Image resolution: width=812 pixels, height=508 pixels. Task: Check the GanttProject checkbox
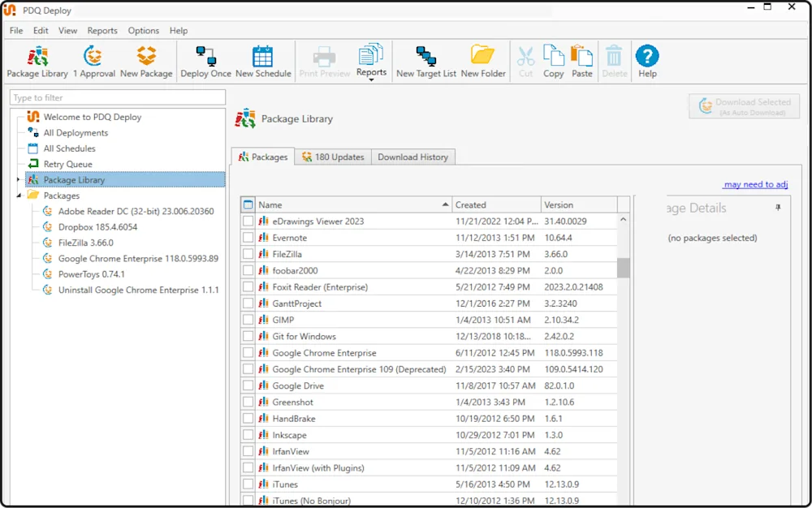click(248, 304)
